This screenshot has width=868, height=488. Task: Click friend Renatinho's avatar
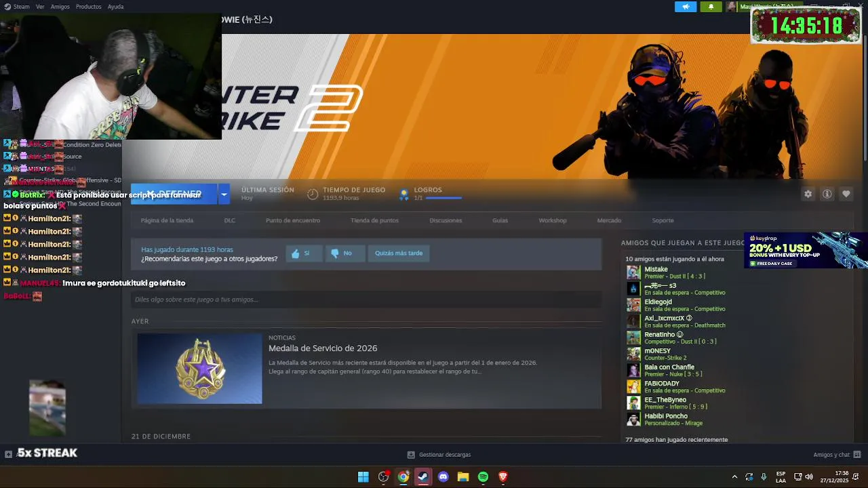[633, 338]
